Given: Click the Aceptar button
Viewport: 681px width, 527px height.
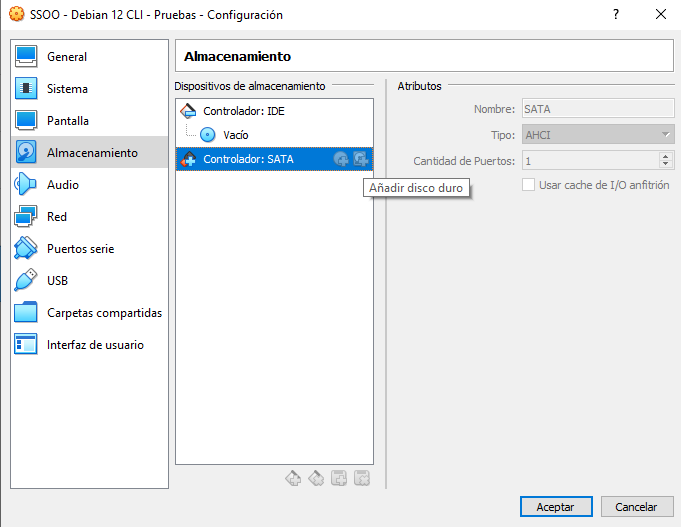Looking at the screenshot, I should (555, 507).
